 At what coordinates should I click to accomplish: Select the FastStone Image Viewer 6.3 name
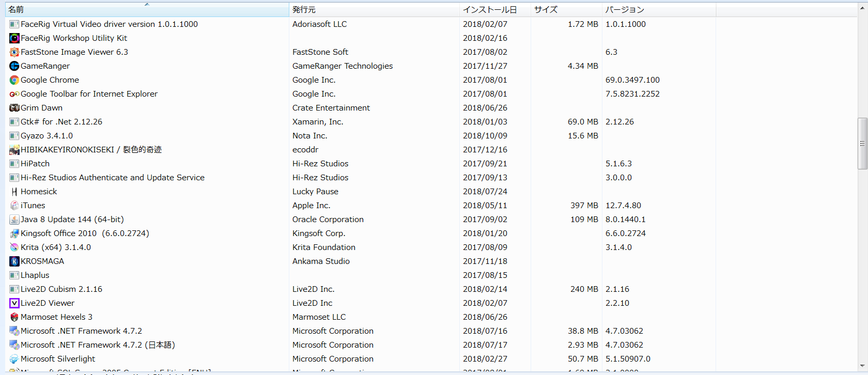tap(74, 52)
